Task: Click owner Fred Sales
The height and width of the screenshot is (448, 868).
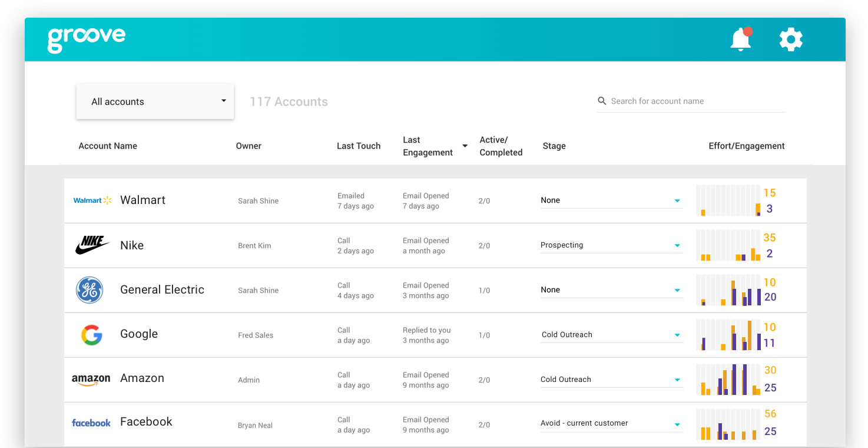Action: [x=256, y=335]
